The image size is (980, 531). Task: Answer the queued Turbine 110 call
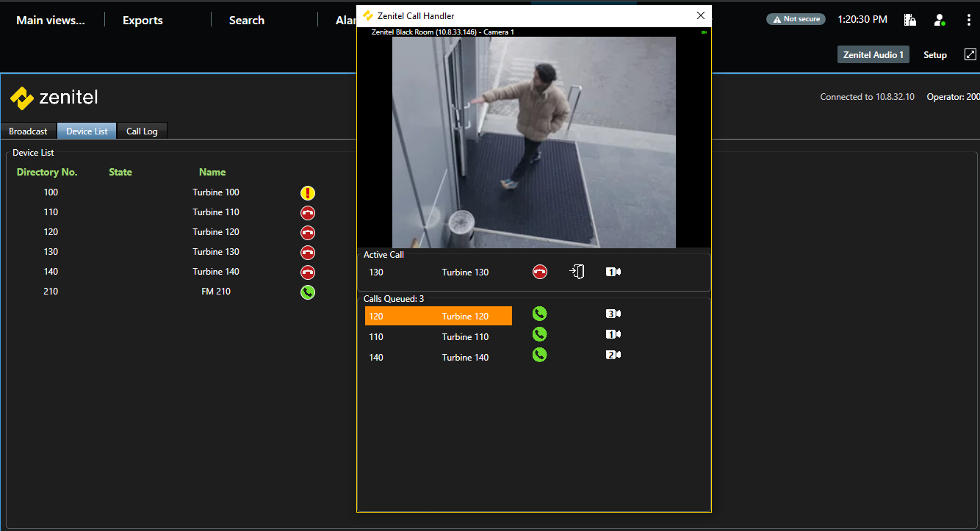coord(540,335)
